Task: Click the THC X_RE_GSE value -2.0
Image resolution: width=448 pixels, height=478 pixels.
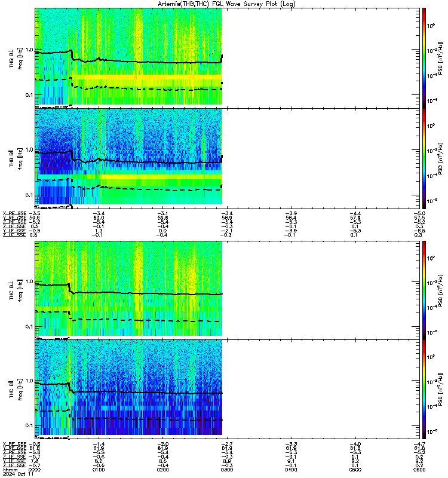Action: [162, 444]
